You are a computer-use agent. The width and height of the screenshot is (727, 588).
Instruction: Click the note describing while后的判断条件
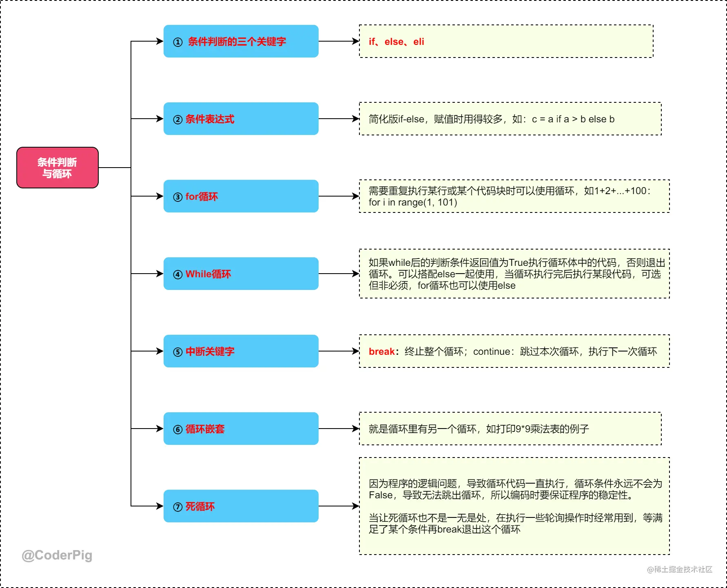click(514, 274)
